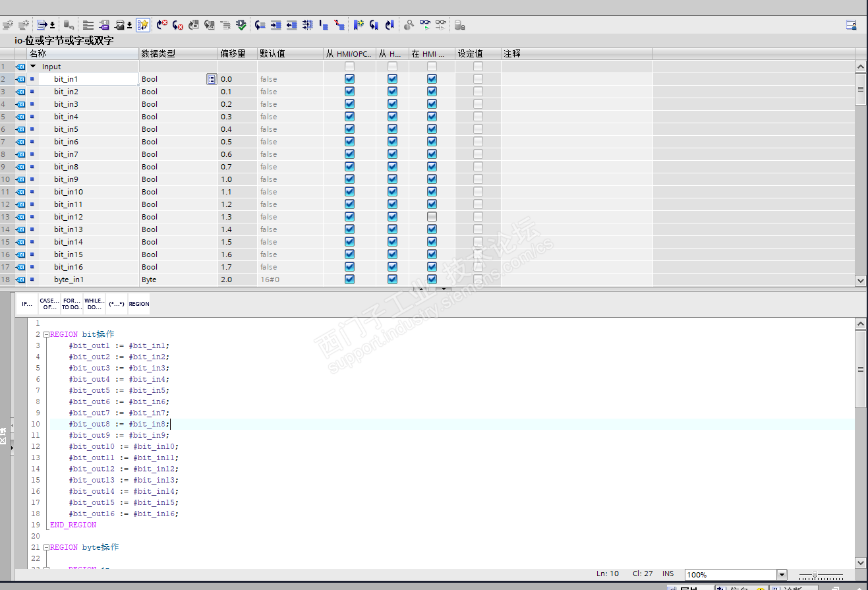Insert an IF statement template
This screenshot has width=868, height=590.
(x=27, y=304)
